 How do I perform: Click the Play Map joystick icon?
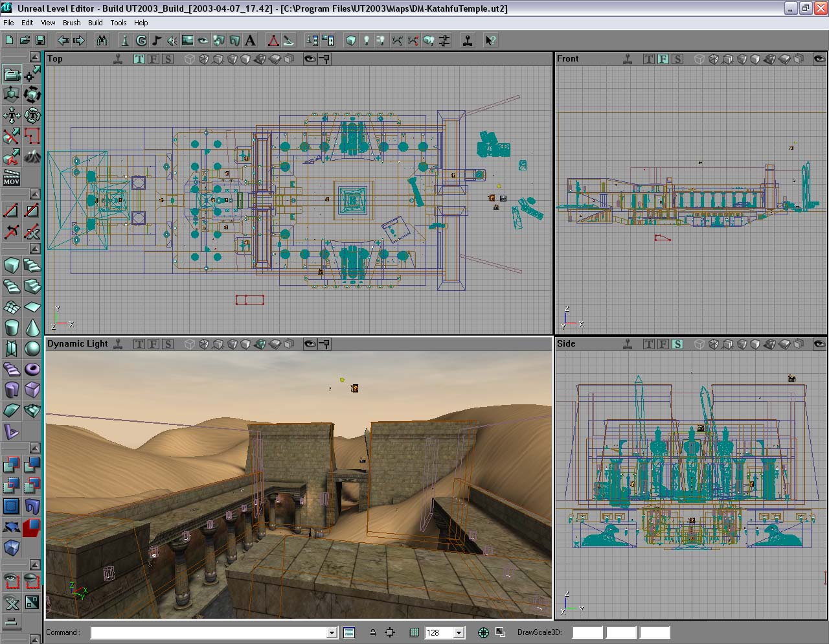click(468, 41)
